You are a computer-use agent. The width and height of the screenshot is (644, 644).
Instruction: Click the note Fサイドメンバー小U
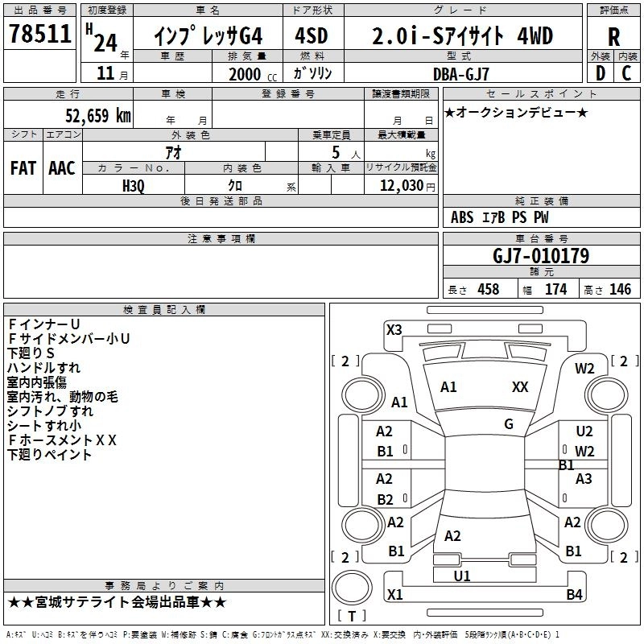[x=68, y=338]
